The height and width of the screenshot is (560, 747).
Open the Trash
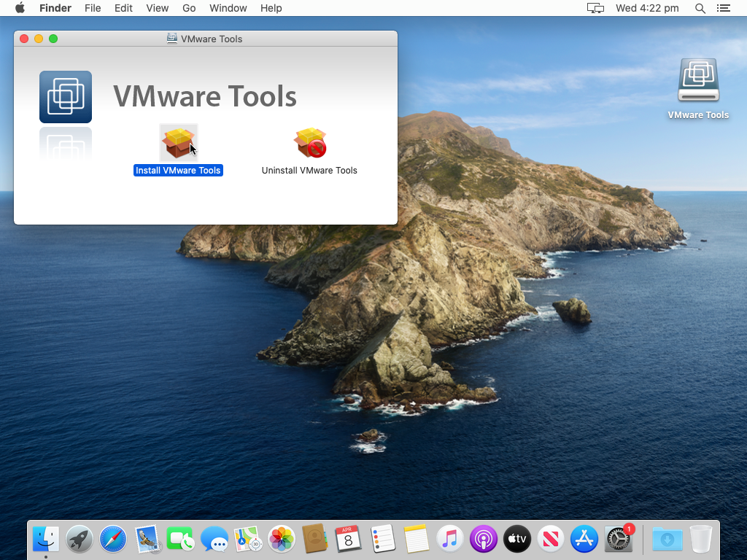[x=700, y=539]
